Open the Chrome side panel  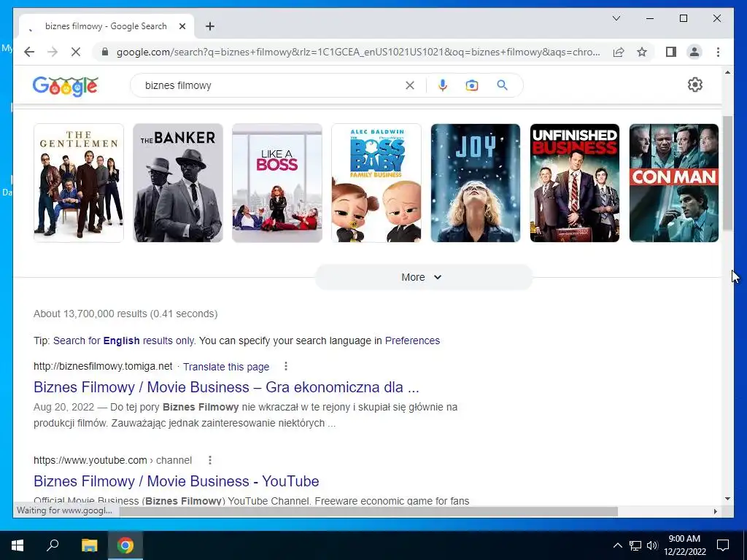point(671,52)
